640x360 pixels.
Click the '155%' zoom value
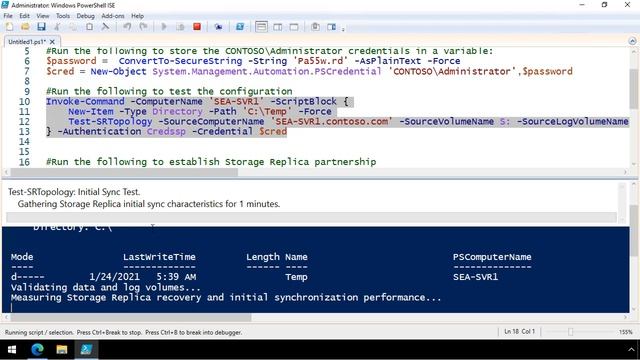(625, 332)
